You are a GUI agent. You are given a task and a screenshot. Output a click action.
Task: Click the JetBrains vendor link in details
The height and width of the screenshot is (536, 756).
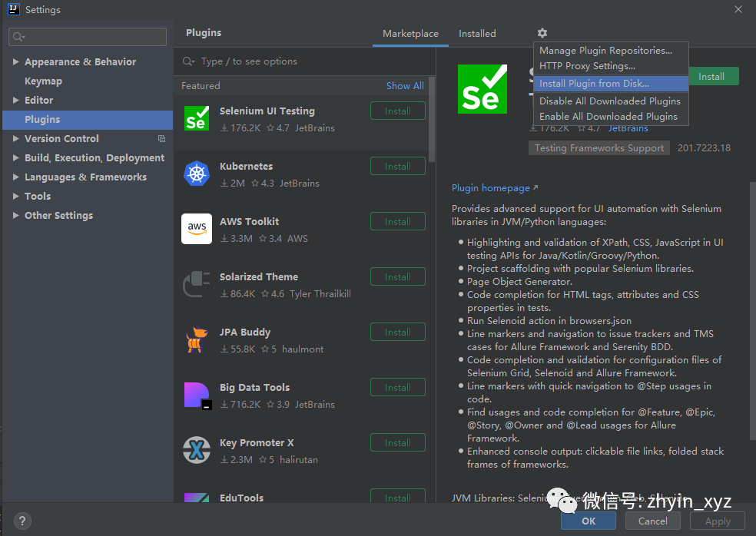(628, 128)
